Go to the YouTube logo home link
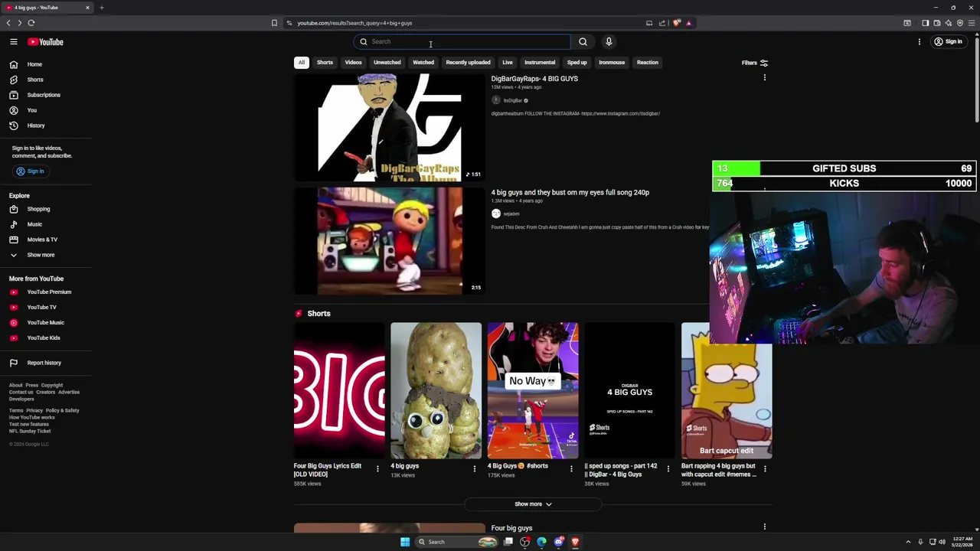 (46, 42)
